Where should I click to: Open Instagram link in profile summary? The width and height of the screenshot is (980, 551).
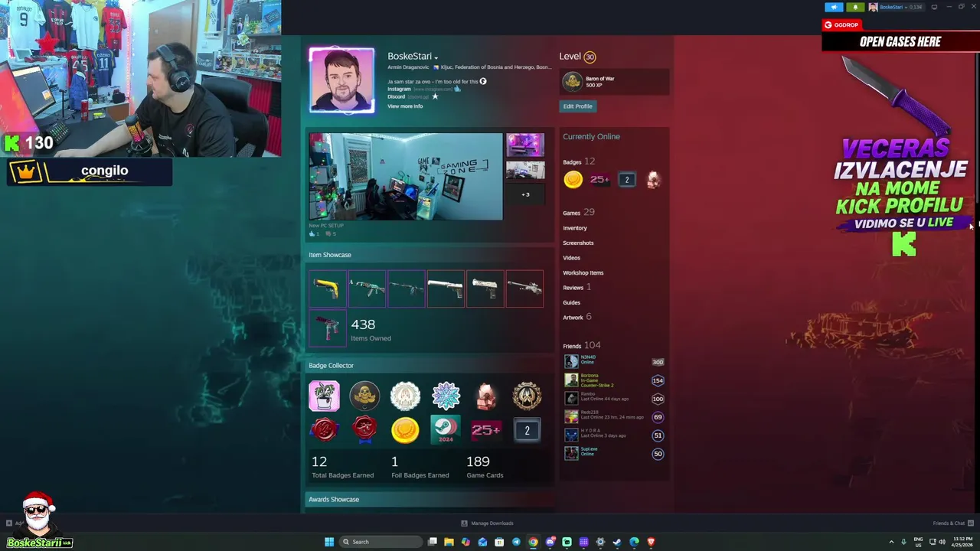point(399,89)
